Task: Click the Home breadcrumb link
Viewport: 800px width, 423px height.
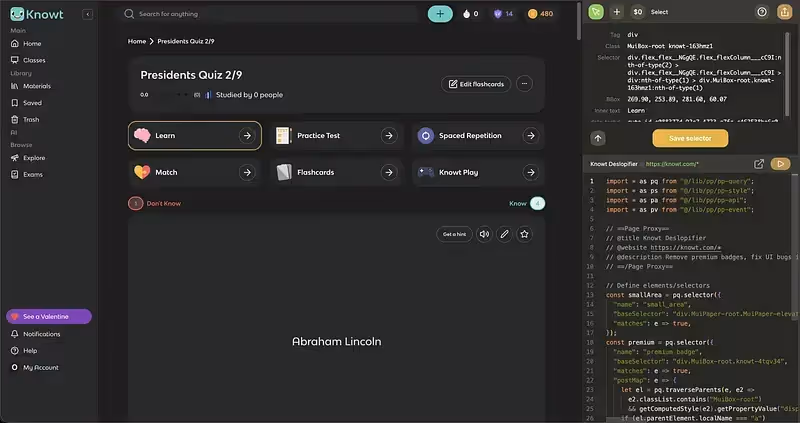Action: click(137, 41)
